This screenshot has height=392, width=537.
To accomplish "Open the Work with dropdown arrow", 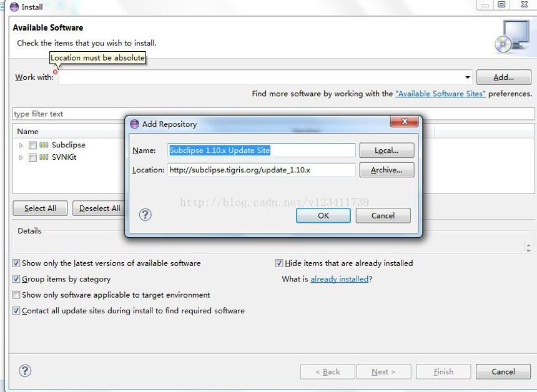I will click(x=468, y=77).
